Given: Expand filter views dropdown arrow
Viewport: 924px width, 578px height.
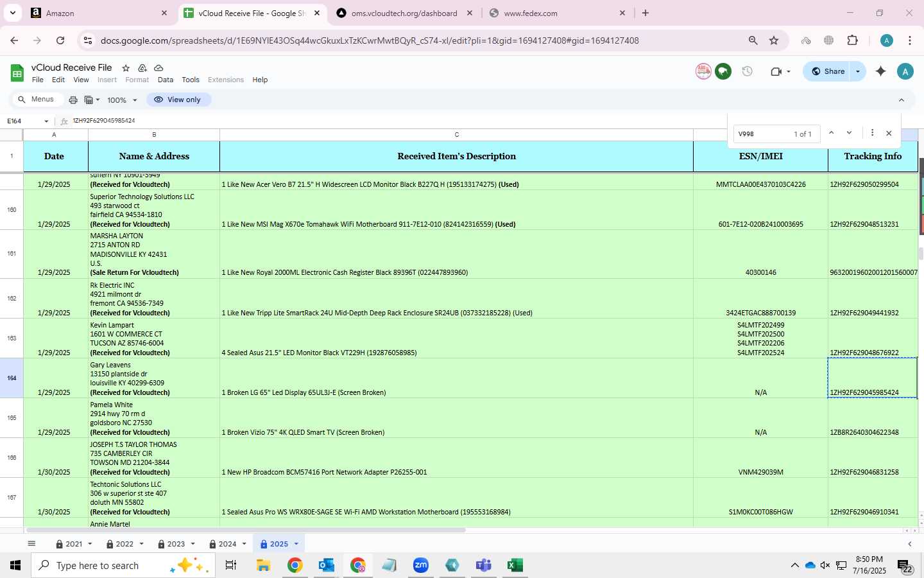Looking at the screenshot, I should click(x=98, y=100).
